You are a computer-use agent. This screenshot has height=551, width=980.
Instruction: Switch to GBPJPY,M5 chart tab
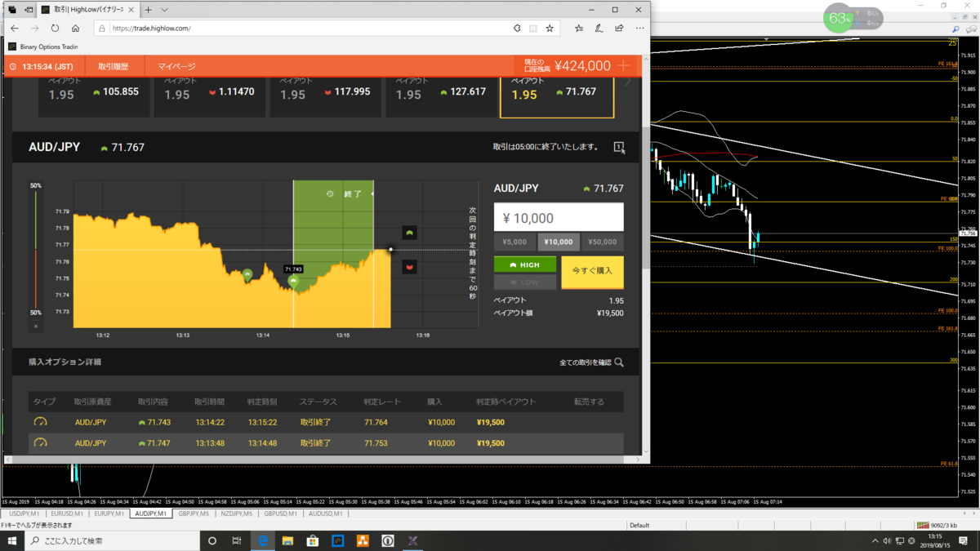(194, 514)
